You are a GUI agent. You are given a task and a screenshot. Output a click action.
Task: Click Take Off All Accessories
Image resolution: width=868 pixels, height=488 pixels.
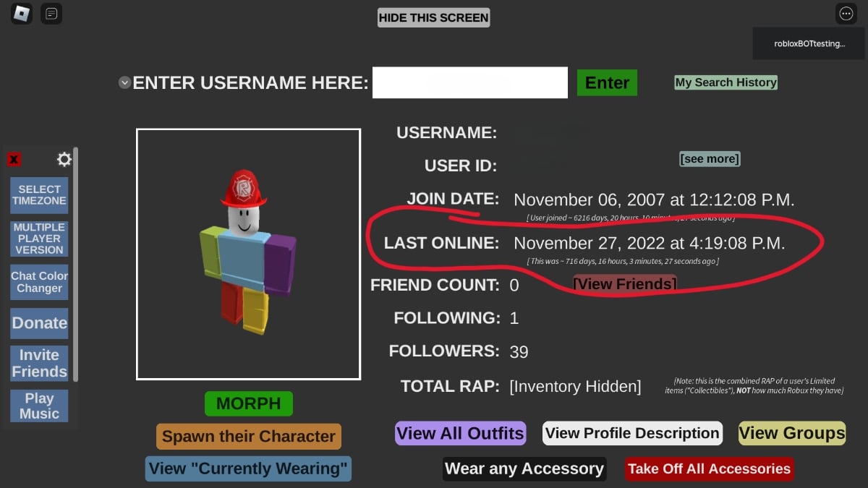pyautogui.click(x=709, y=468)
